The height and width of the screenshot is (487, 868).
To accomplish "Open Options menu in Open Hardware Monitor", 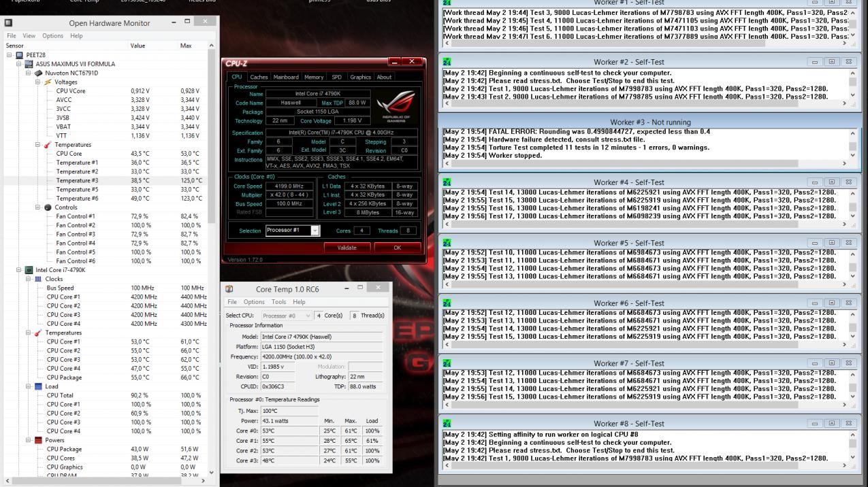I will click(52, 35).
